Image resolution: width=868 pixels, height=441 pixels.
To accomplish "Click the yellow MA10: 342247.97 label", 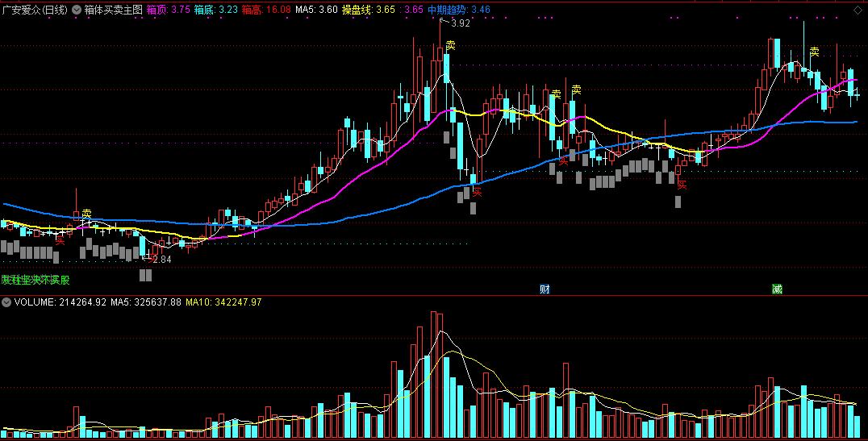I will tap(223, 302).
